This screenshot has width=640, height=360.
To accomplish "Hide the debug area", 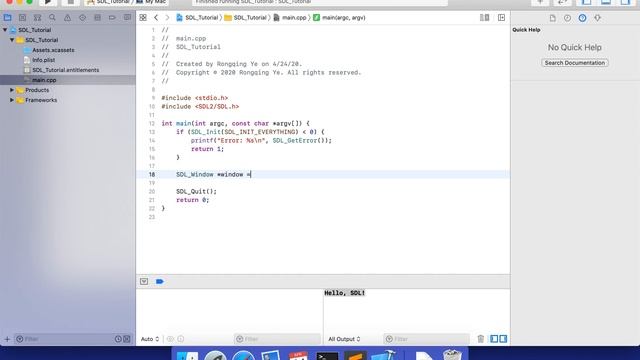I will tap(144, 281).
